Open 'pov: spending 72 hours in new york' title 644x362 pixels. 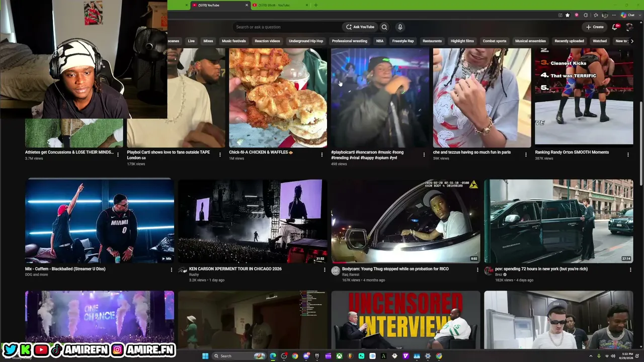tap(541, 269)
